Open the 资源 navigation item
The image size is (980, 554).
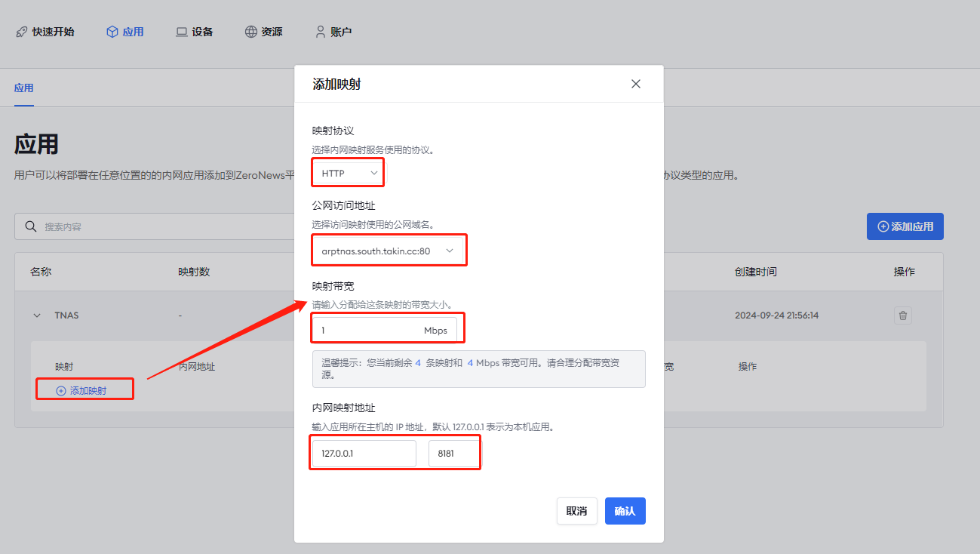(x=263, y=32)
